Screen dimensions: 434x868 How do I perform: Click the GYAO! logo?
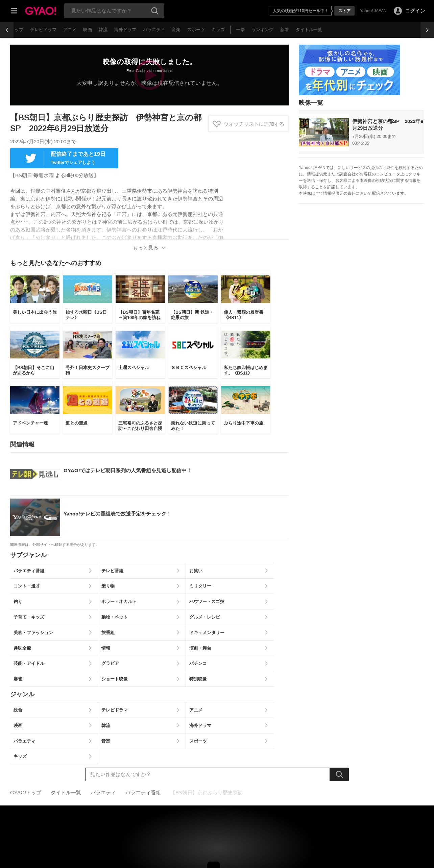[x=41, y=11]
